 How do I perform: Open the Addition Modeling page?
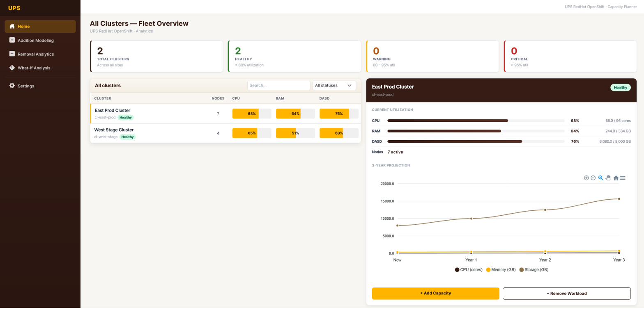pyautogui.click(x=40, y=40)
